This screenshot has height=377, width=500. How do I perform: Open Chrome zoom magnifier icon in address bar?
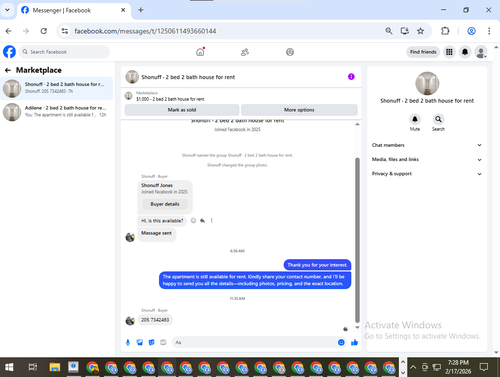(x=389, y=31)
